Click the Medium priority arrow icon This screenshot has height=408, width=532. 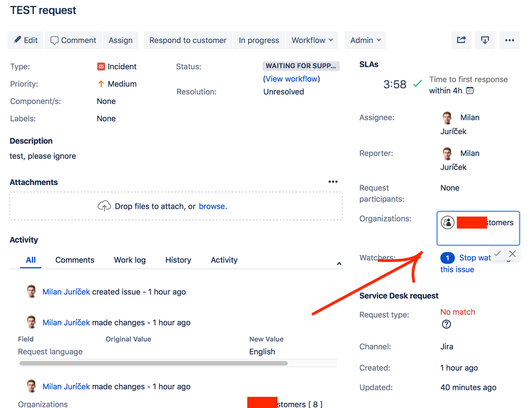click(x=101, y=84)
